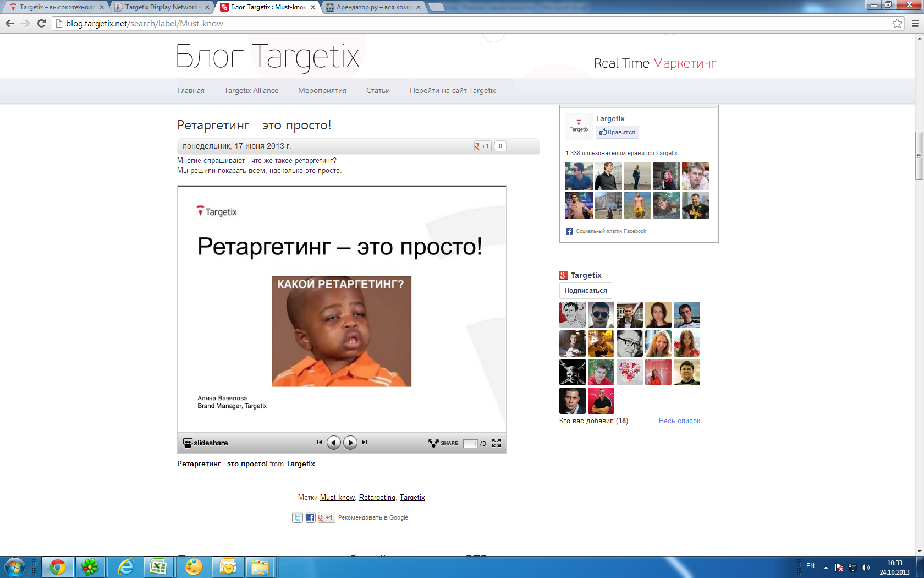
Task: Open the Must-know tag link
Action: click(x=337, y=498)
